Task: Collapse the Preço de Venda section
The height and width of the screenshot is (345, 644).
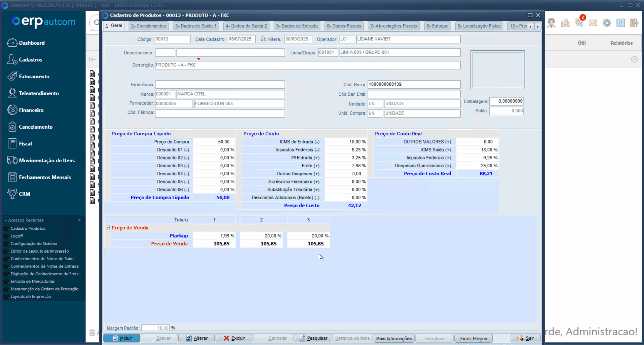Action: [x=108, y=227]
